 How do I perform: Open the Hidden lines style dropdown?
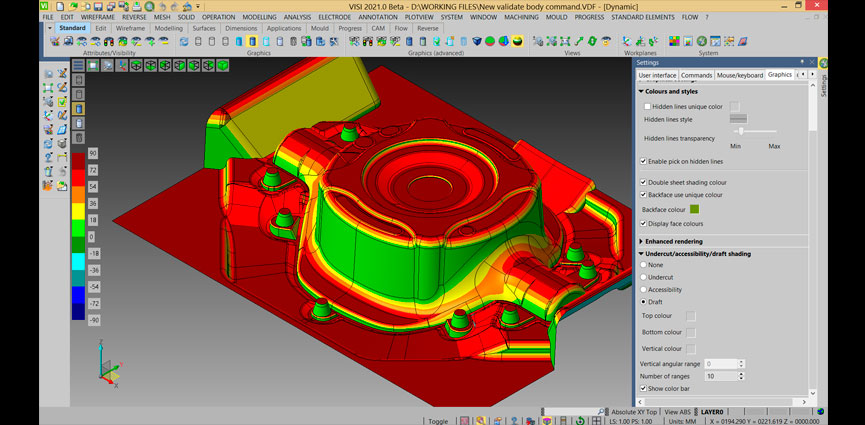coord(738,119)
